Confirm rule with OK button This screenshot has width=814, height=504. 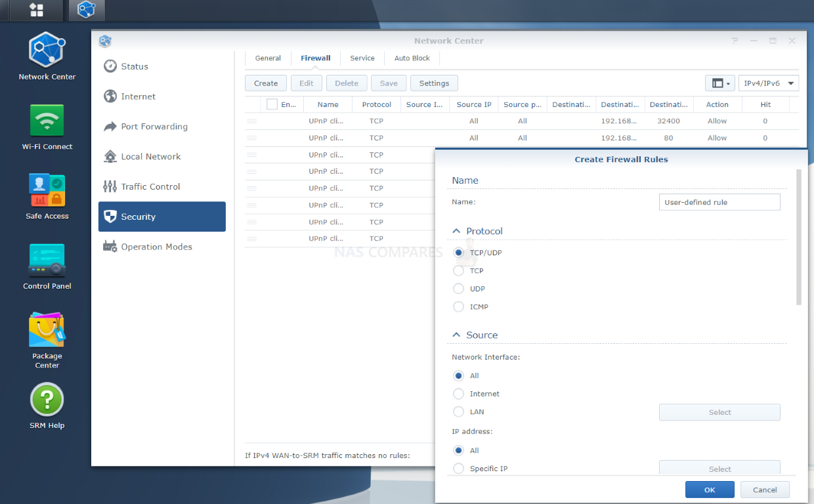710,490
